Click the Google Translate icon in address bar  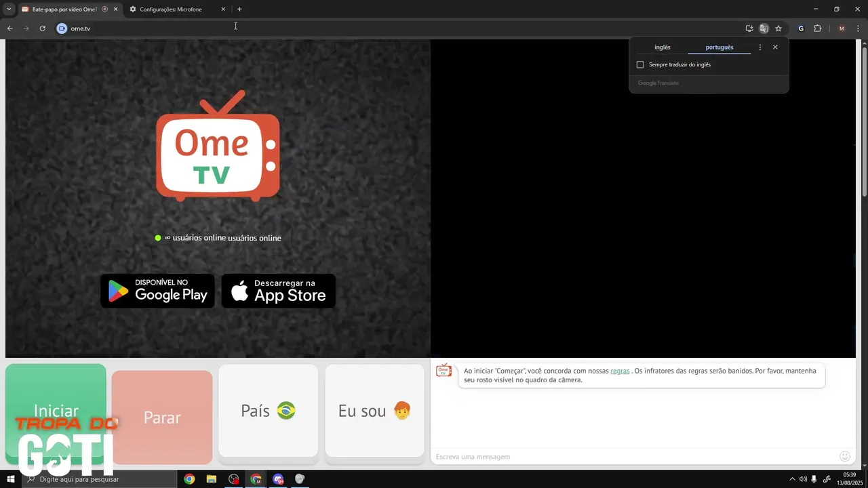pos(764,28)
